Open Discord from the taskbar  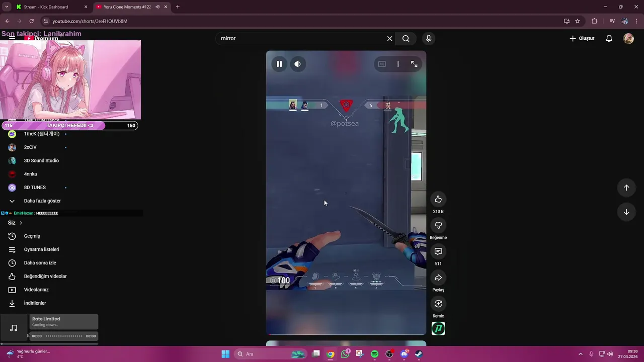(404, 354)
